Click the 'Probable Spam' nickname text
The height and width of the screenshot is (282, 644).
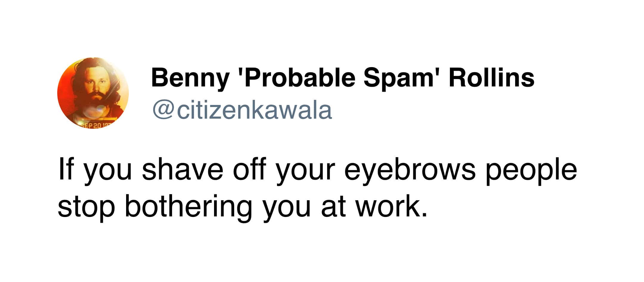click(339, 78)
